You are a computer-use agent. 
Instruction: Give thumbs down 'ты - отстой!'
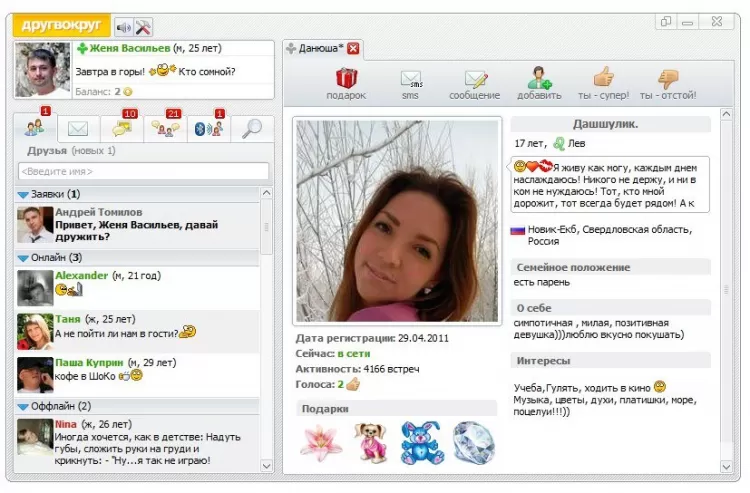point(668,85)
